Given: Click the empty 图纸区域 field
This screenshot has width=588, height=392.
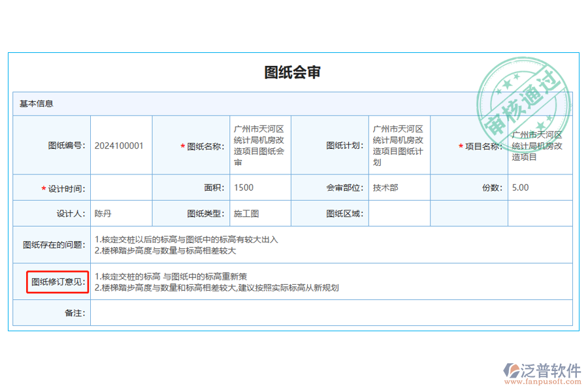Looking at the screenshot, I should click(x=400, y=213).
